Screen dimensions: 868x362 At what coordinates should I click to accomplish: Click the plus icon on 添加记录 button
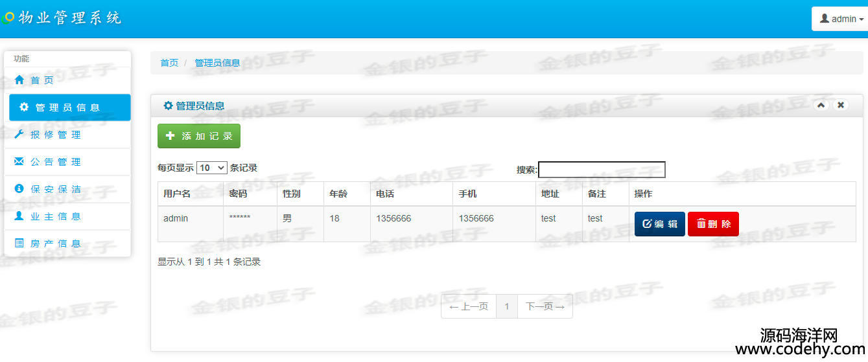click(x=170, y=136)
